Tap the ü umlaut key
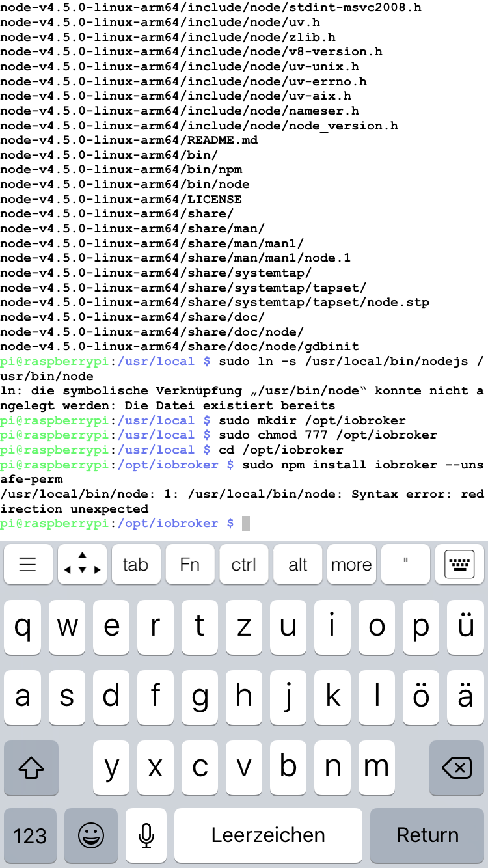Viewport: 488px width, 868px height. pos(465,627)
